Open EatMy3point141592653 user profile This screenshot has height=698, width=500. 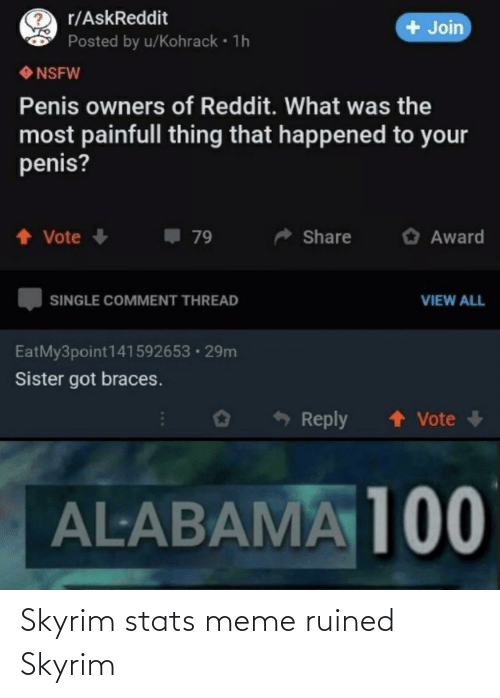pos(103,352)
